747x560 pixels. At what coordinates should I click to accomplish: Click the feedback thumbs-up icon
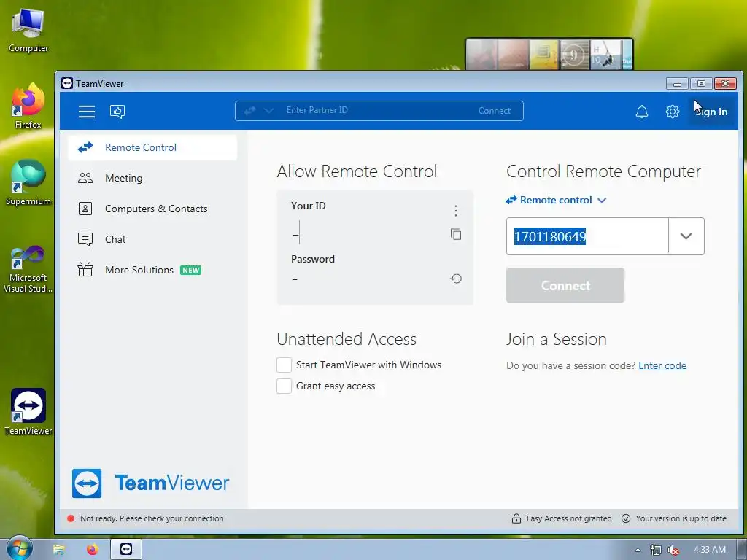(117, 112)
